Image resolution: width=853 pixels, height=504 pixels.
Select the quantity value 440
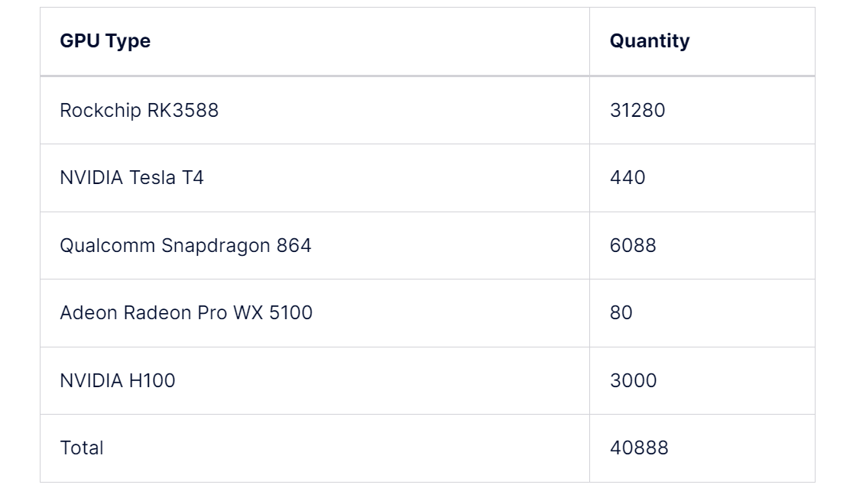click(x=627, y=178)
